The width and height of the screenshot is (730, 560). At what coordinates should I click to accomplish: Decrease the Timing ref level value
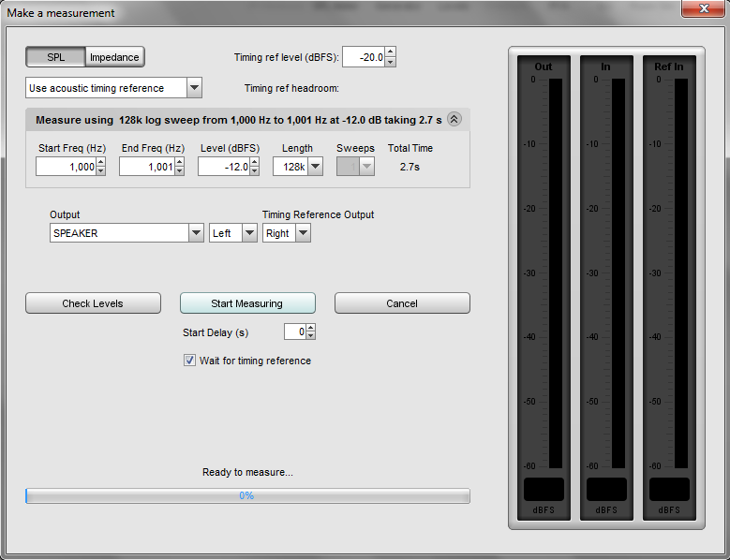pyautogui.click(x=390, y=62)
